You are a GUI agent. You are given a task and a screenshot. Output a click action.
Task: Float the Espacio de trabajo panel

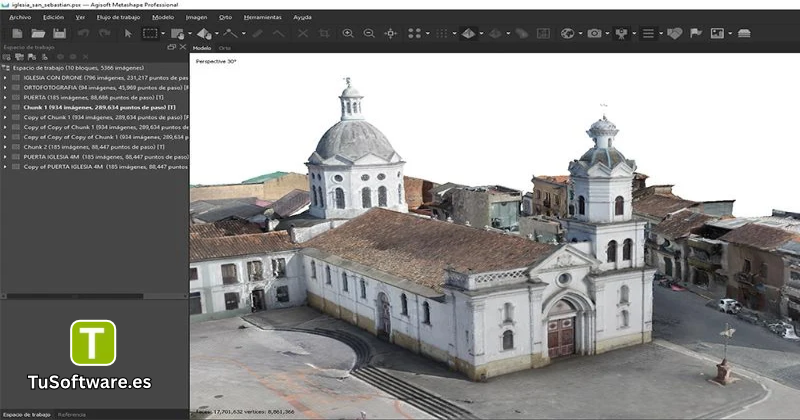171,47
